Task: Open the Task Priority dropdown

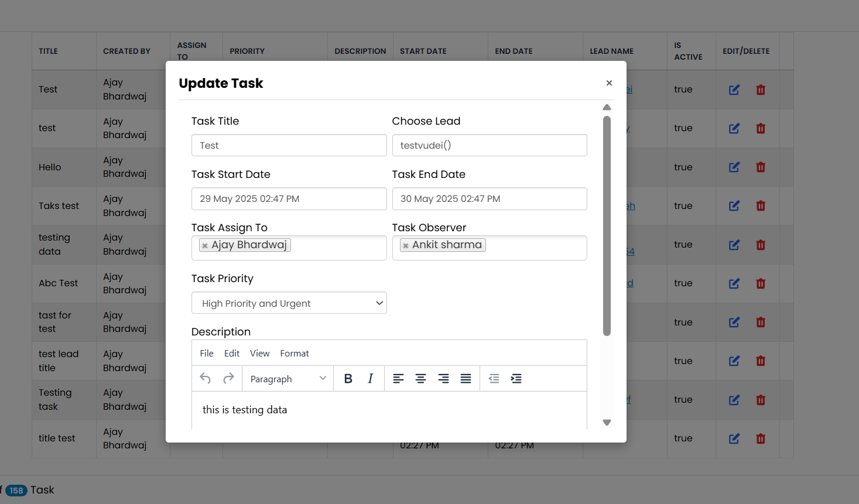Action: pos(289,303)
